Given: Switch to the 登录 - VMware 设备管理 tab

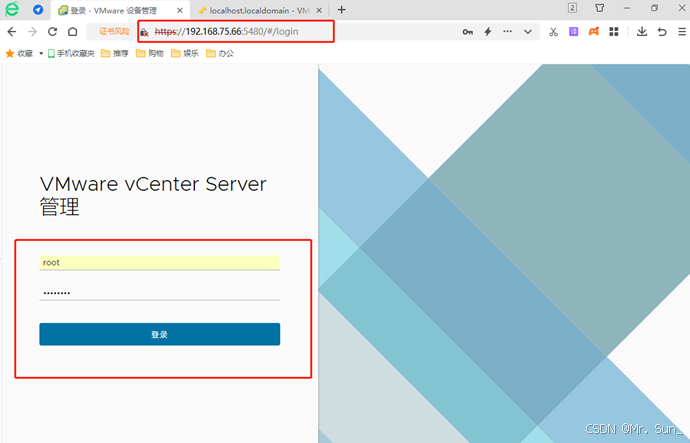Looking at the screenshot, I should point(120,10).
